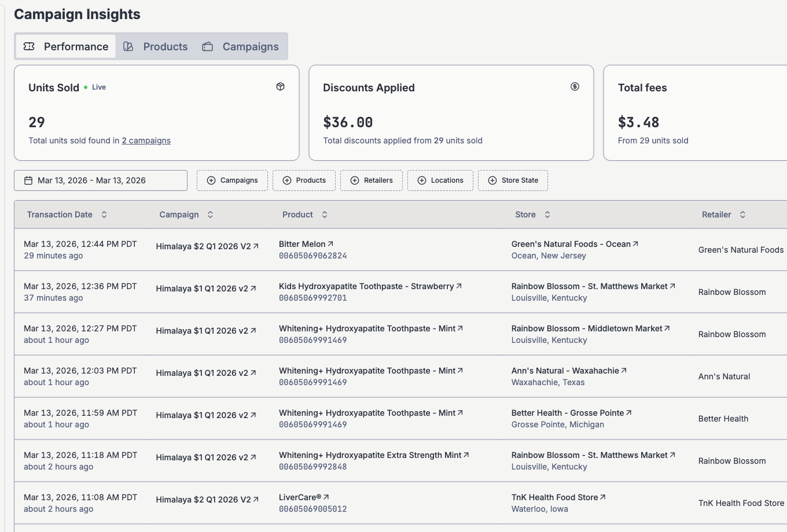Image resolution: width=787 pixels, height=532 pixels.
Task: Open Whitening+ Hydroxyapatite Extra Strength Mint product
Action: [374, 455]
